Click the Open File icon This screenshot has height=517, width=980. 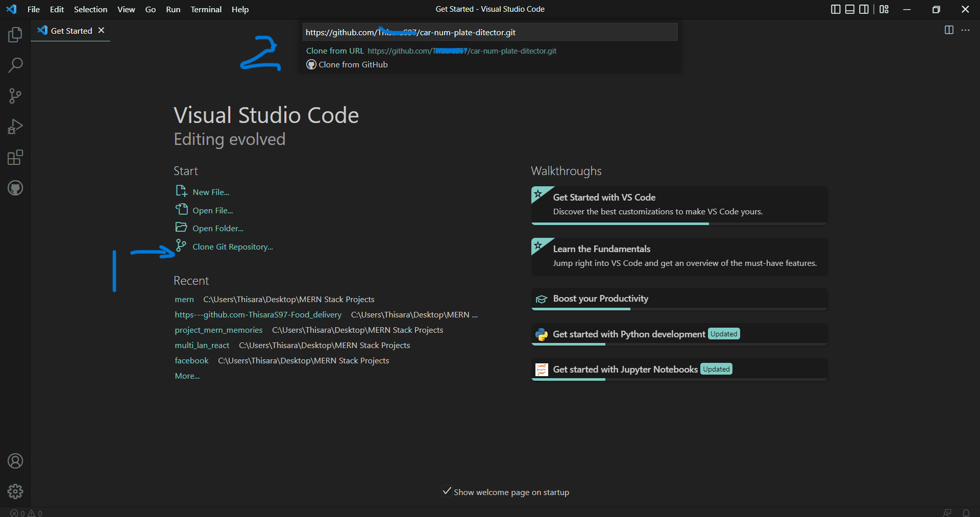(181, 209)
